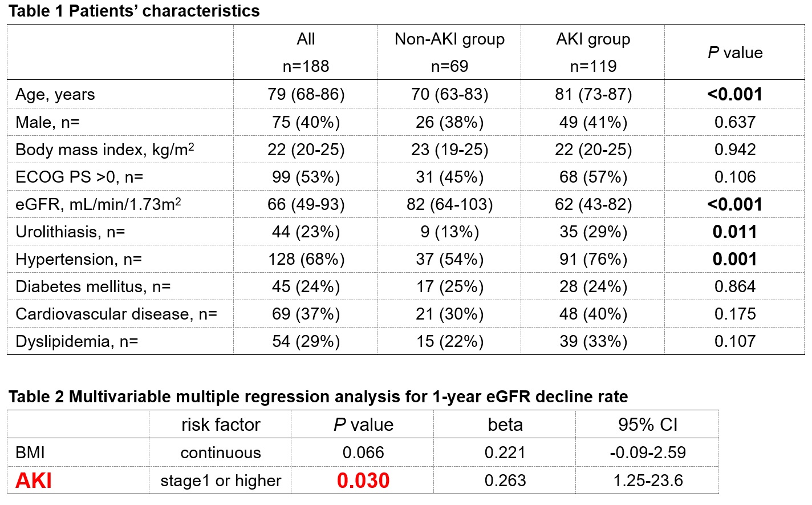Click the Table 2 regression analysis title

pos(318,397)
